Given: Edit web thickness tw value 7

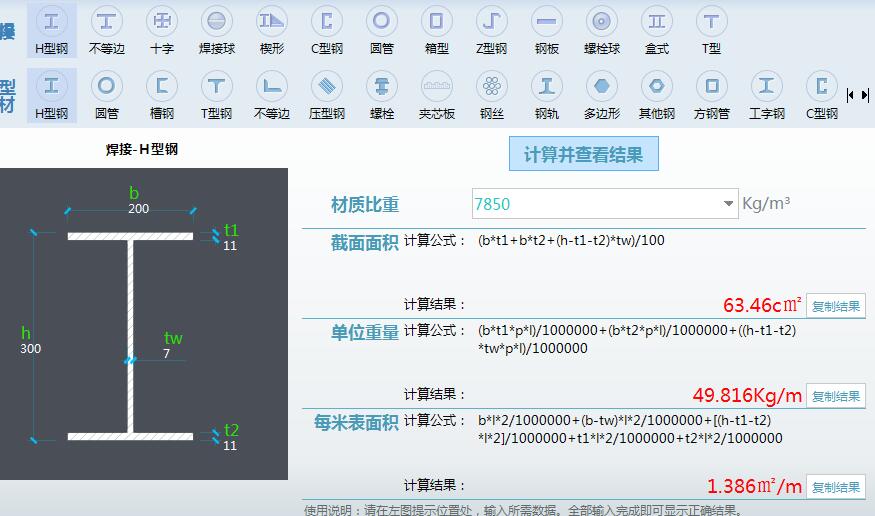Looking at the screenshot, I should (166, 353).
